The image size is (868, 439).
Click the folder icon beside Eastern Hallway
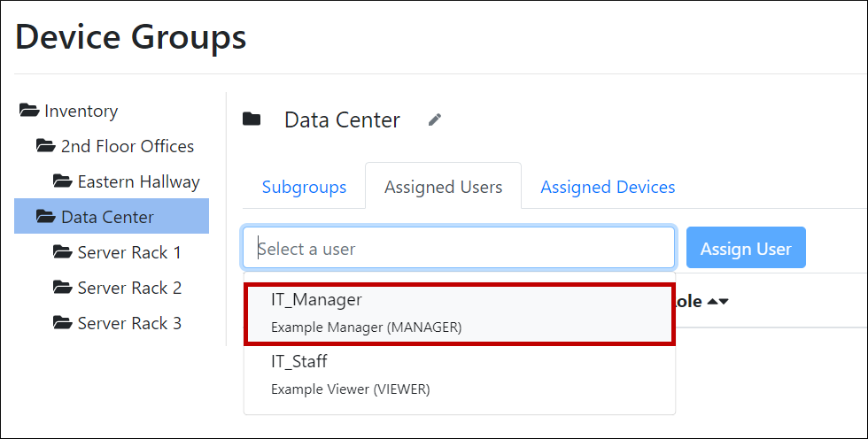(63, 182)
